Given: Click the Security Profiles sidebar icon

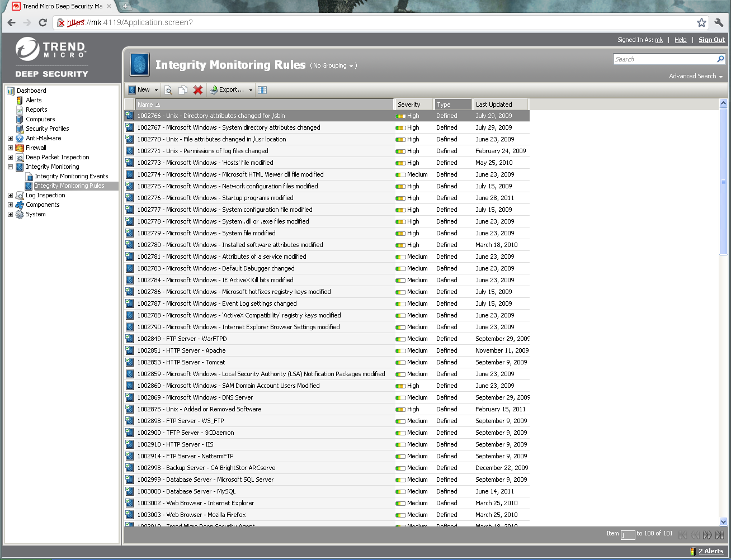Looking at the screenshot, I should coord(20,129).
